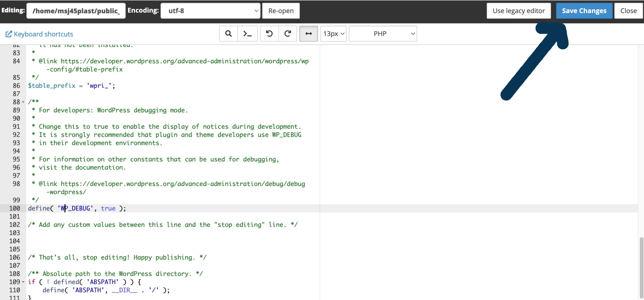Click the 'wpri_' string on line 86
The width and height of the screenshot is (644, 300).
(99, 86)
